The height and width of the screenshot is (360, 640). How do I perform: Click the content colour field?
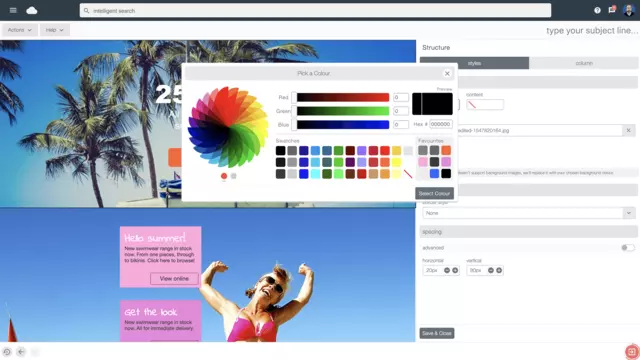pos(485,105)
